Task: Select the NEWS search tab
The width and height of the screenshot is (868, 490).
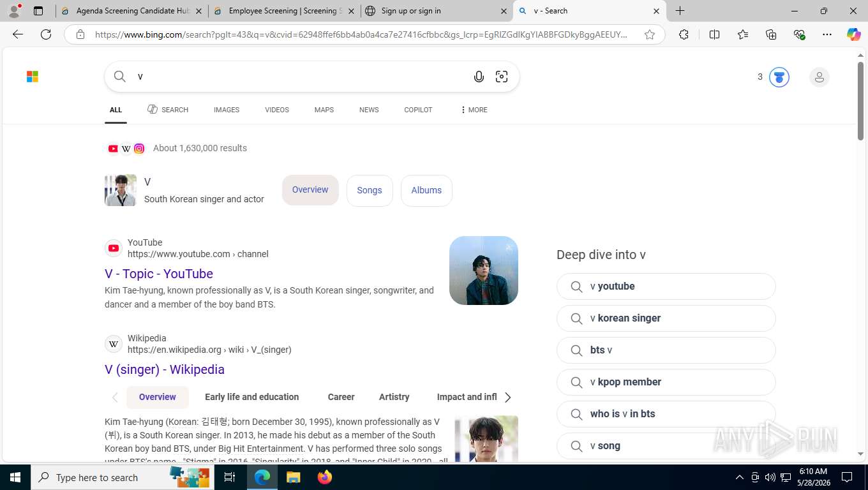Action: [x=369, y=110]
